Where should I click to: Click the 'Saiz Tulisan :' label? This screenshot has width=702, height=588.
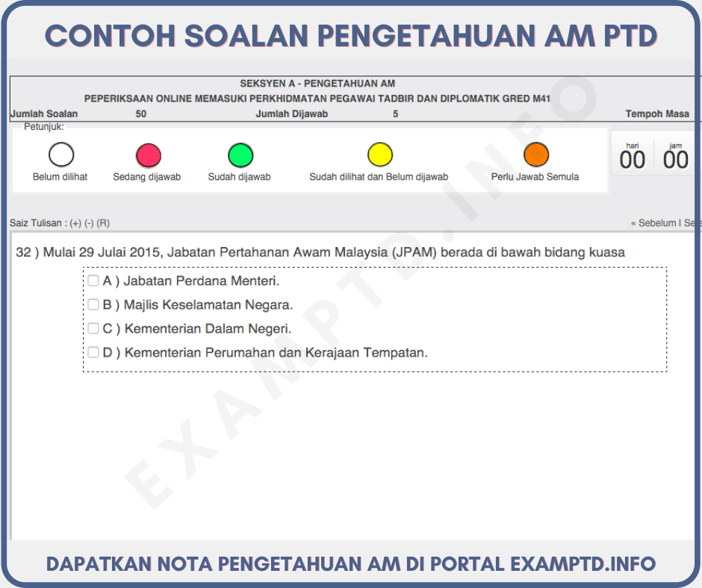click(39, 223)
